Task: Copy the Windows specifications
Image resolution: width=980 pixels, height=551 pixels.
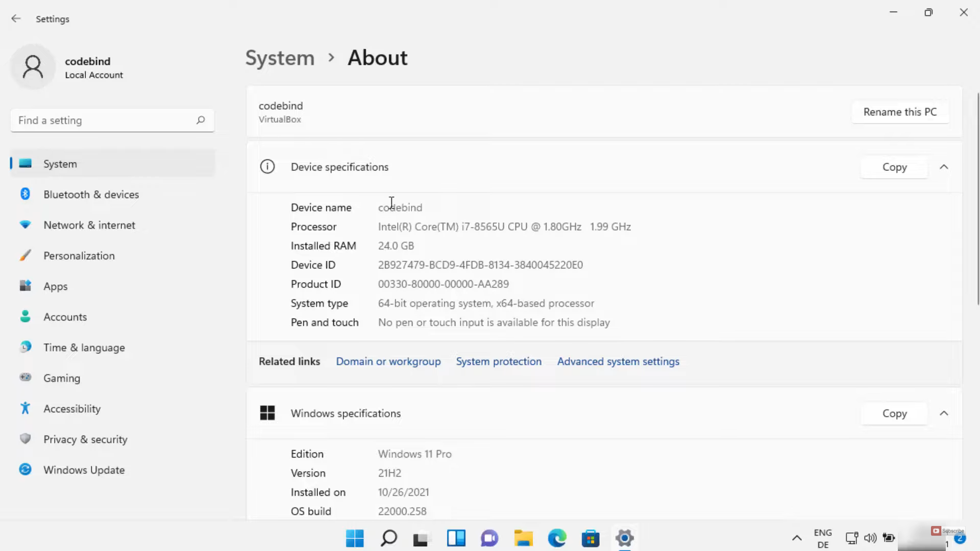Action: [x=894, y=413]
